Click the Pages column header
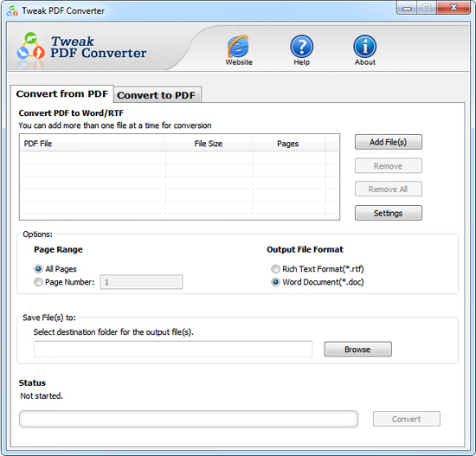Viewport: 476px width, 456px height. pyautogui.click(x=288, y=144)
